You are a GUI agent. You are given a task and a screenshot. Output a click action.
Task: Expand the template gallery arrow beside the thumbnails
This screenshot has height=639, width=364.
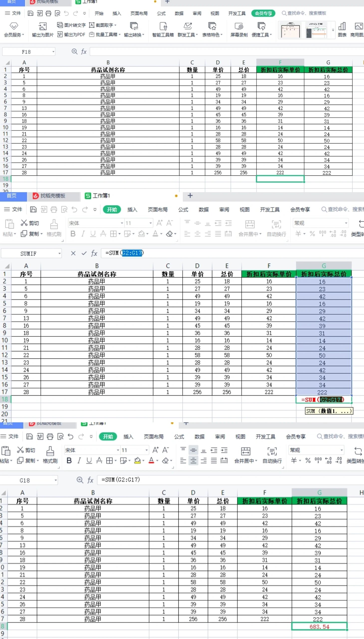pos(333,30)
